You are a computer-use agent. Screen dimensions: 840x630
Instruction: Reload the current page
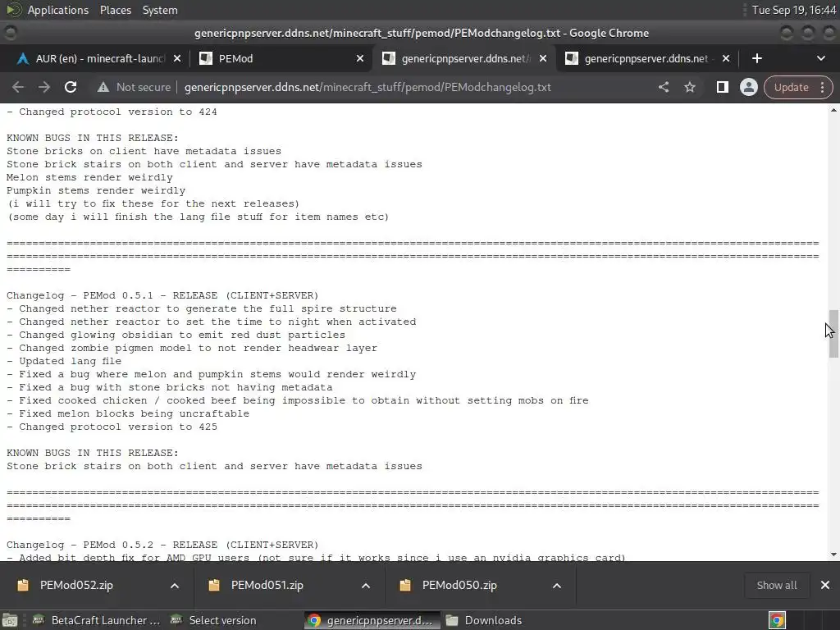71,87
